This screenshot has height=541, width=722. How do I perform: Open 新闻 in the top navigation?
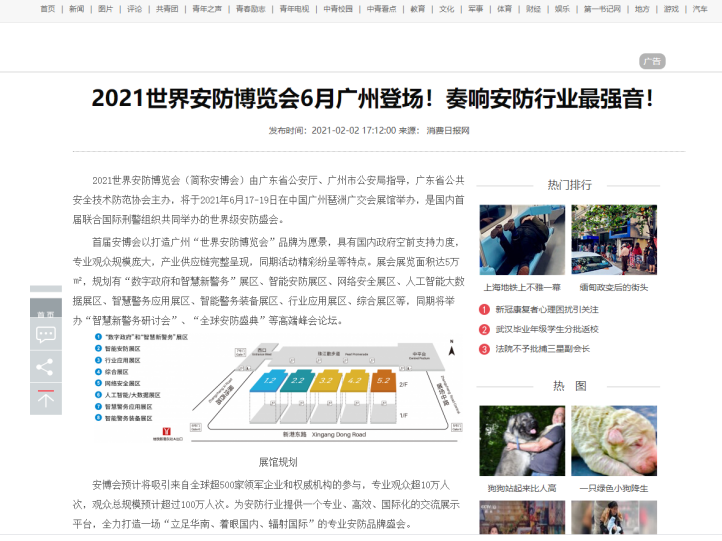76,9
